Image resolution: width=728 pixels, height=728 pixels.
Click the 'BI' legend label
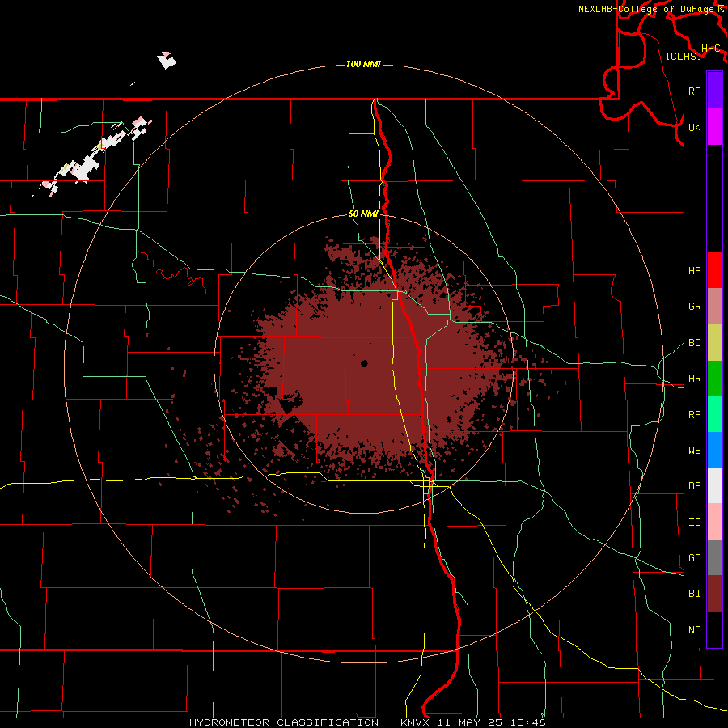(694, 594)
